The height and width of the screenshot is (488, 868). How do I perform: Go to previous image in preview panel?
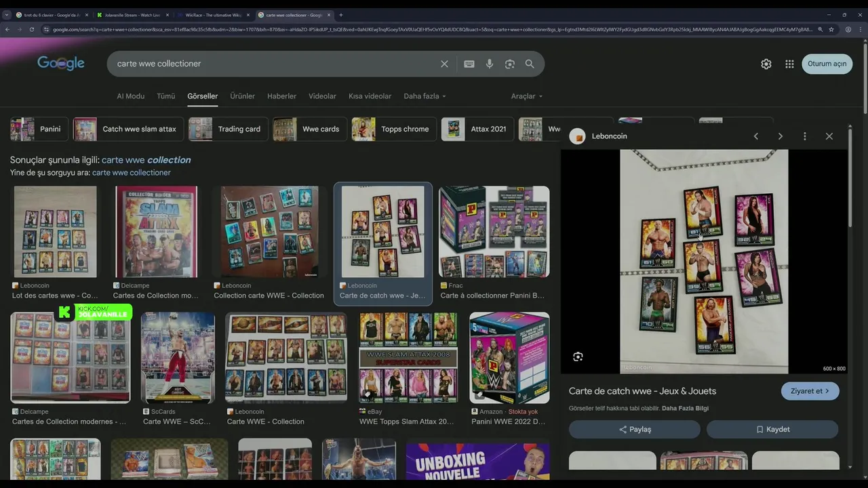(x=756, y=136)
